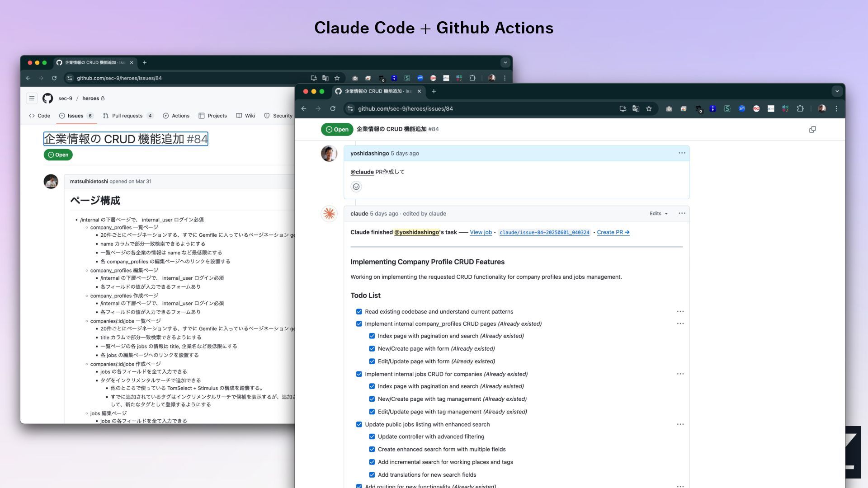Click Claude starburst avatar
868x488 pixels.
[x=329, y=214]
